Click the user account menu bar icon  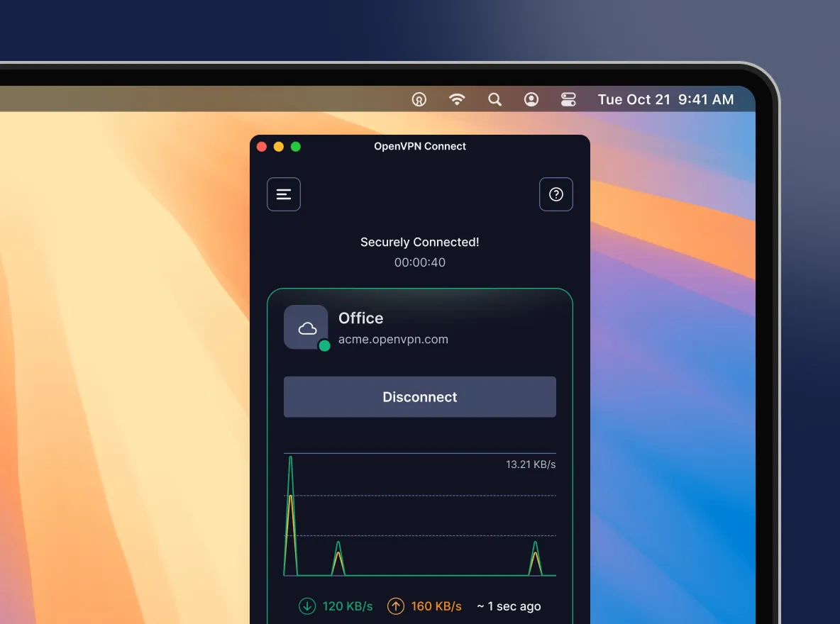531,100
